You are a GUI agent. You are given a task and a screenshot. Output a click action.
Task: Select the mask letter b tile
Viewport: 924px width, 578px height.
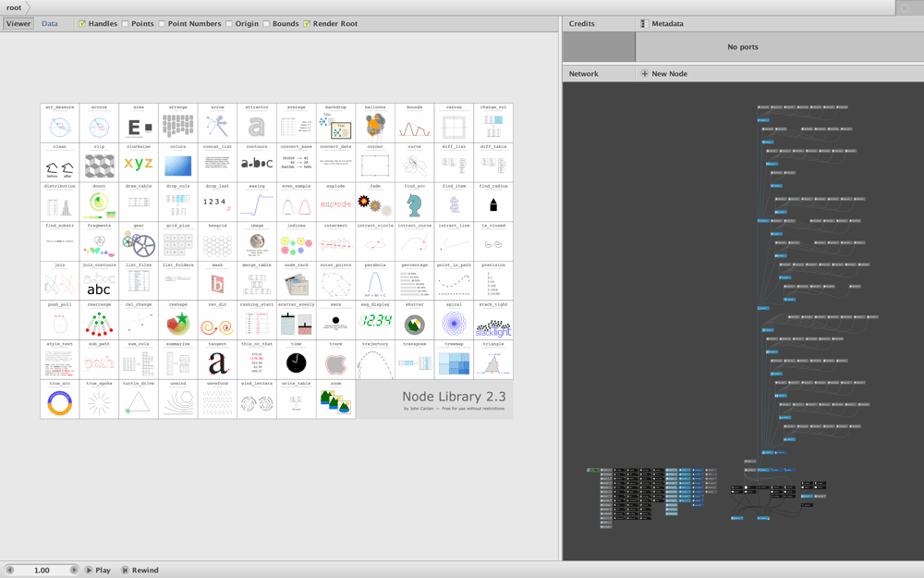pos(217,281)
